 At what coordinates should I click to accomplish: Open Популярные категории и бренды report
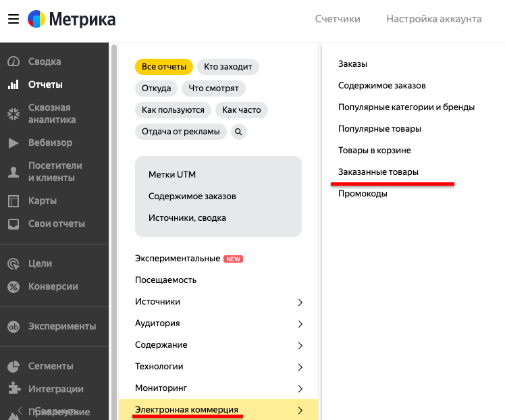[x=406, y=107]
